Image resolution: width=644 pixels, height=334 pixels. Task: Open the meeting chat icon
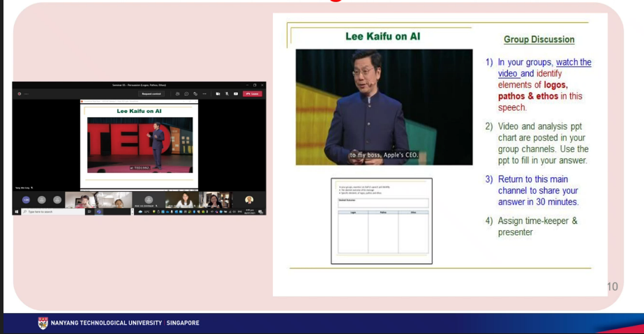186,93
